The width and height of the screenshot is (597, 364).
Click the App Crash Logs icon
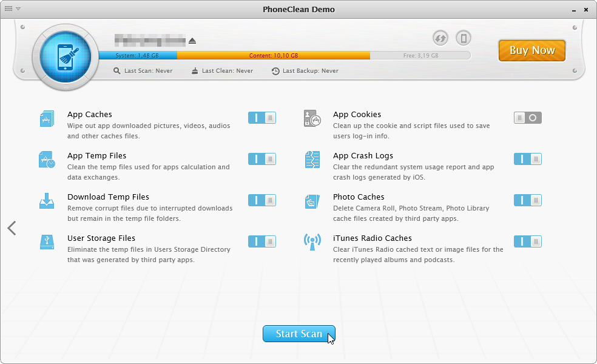click(x=312, y=160)
